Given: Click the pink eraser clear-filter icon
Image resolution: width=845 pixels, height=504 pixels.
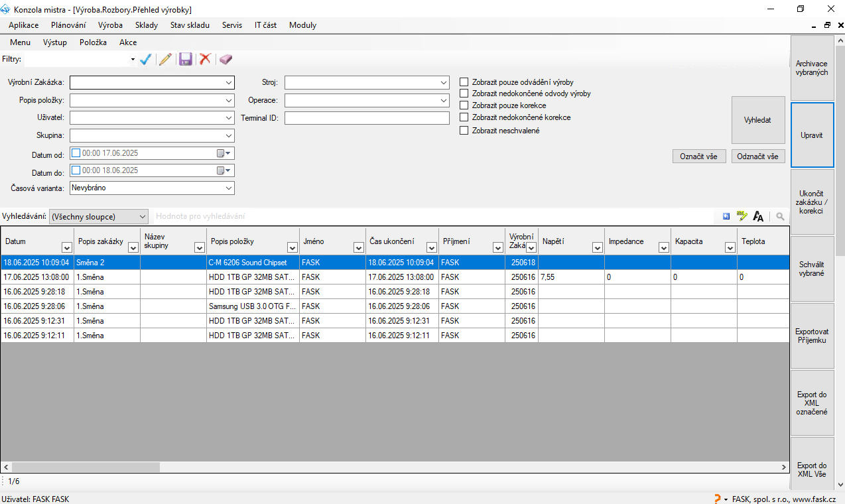Looking at the screenshot, I should 226,59.
